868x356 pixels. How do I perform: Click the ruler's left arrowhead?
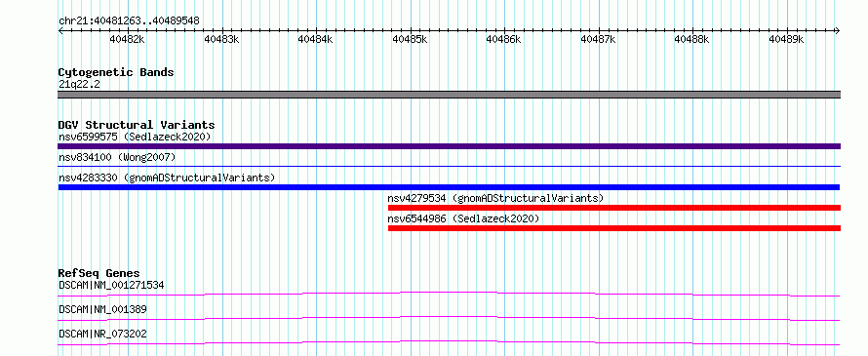60,31
